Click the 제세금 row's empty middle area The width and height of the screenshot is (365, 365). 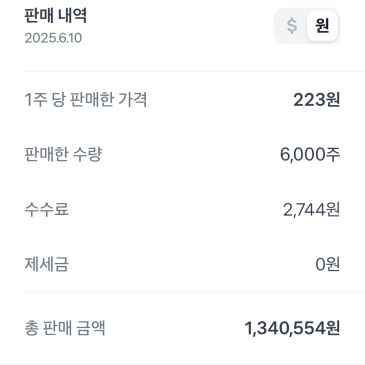click(192, 264)
